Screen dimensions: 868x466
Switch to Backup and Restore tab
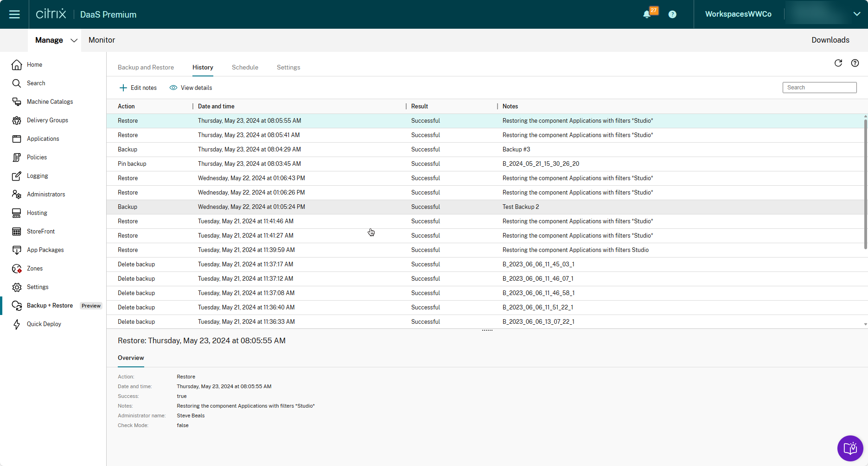[146, 68]
